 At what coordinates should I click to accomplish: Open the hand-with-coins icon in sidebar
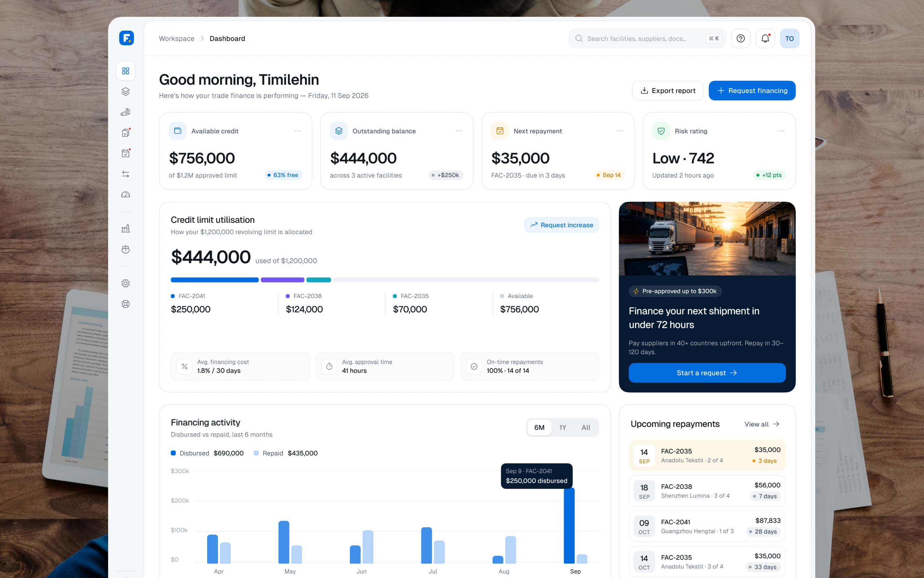(126, 112)
